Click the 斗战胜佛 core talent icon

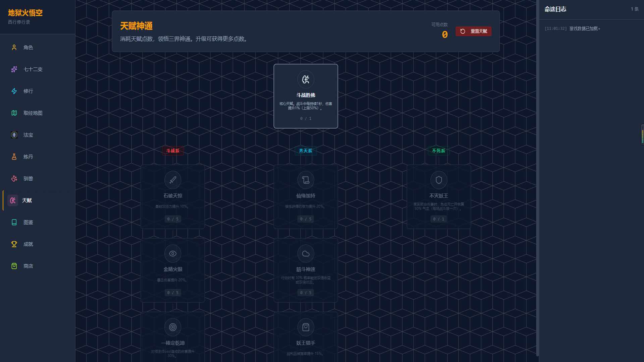[x=306, y=79]
